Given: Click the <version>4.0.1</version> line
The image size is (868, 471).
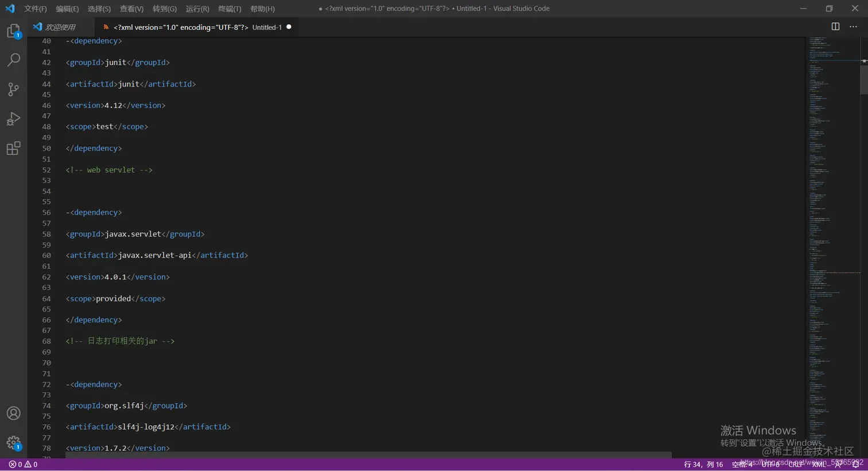Looking at the screenshot, I should (x=118, y=277).
